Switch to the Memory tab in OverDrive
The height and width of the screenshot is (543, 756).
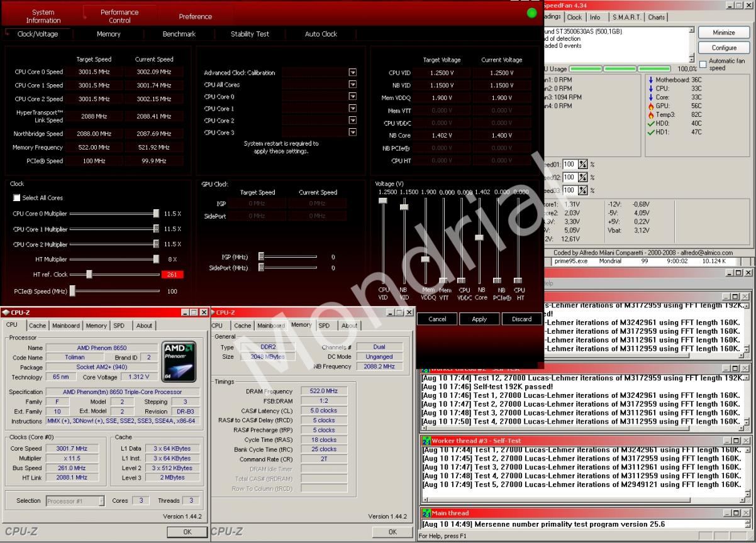coord(109,34)
